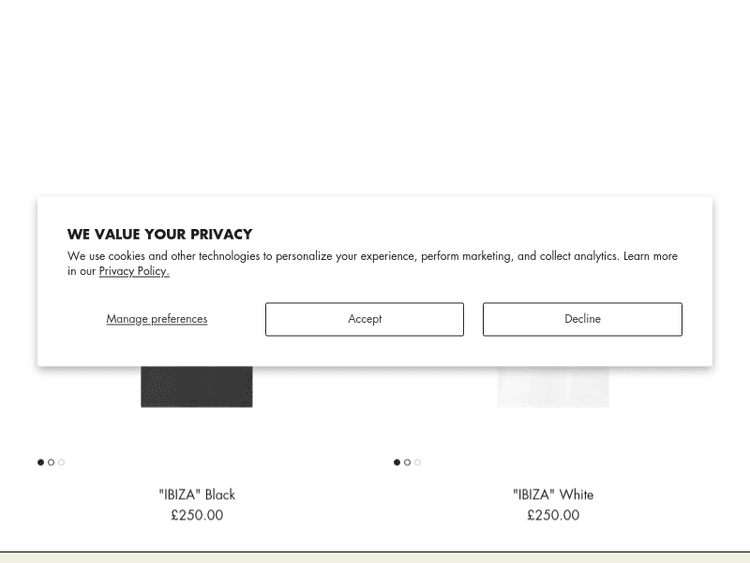Open the Privacy Policy link

point(134,271)
